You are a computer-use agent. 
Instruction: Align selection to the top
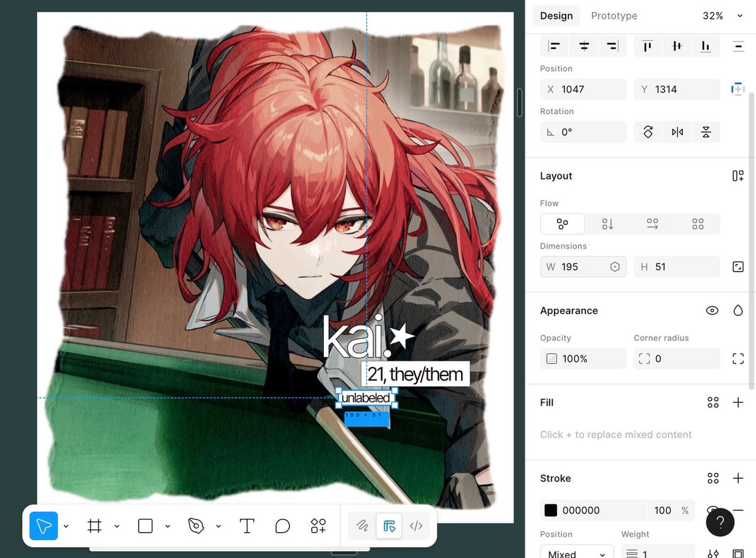click(x=648, y=46)
